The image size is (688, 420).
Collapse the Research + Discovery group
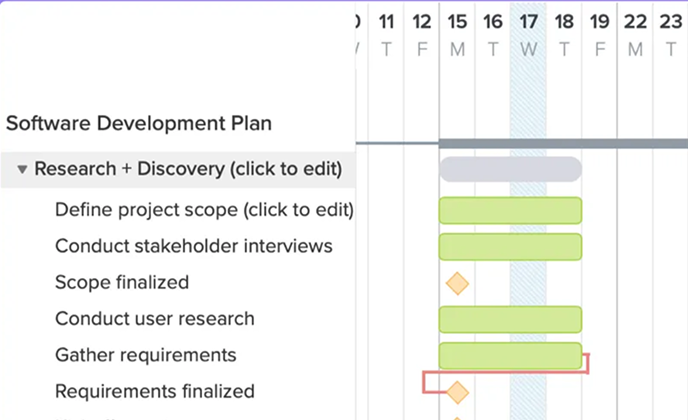click(23, 170)
